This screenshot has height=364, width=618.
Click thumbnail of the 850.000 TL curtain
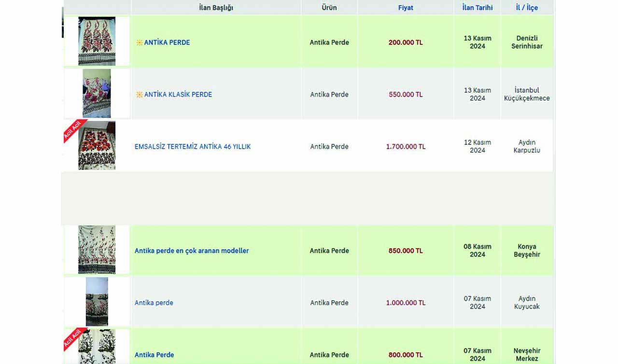click(x=97, y=250)
